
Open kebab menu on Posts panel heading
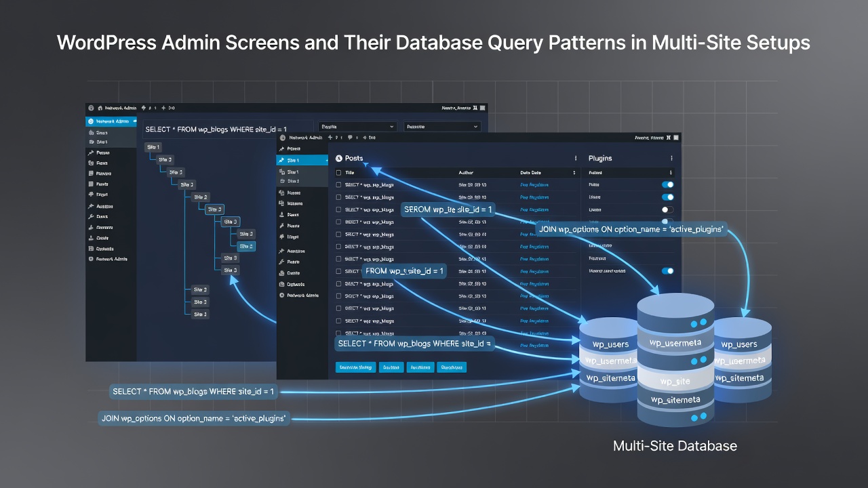pyautogui.click(x=576, y=158)
